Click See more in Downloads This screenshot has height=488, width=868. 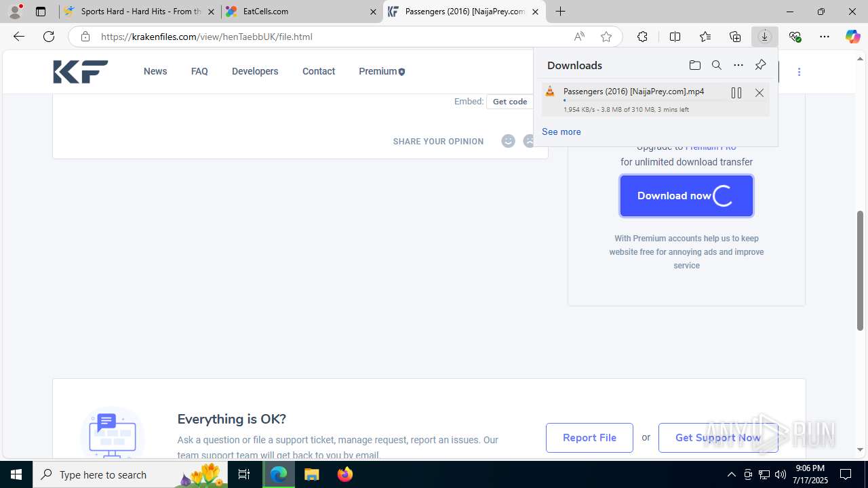point(561,131)
